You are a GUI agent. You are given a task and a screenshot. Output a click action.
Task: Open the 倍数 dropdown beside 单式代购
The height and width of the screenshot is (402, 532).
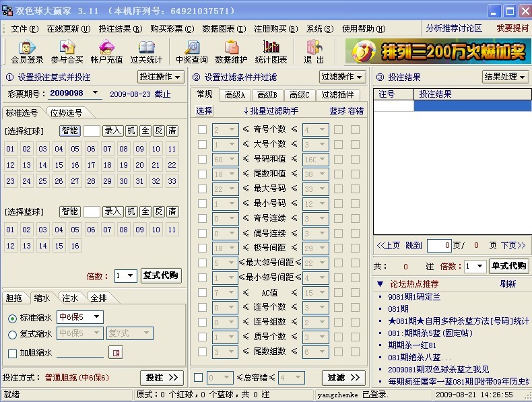pyautogui.click(x=480, y=266)
